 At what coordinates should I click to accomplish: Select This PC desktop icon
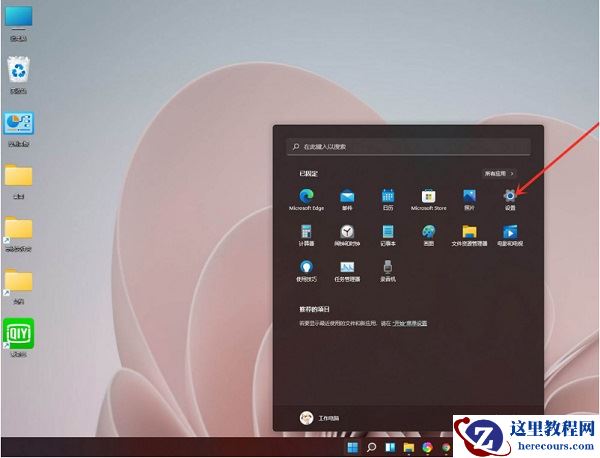coord(18,24)
